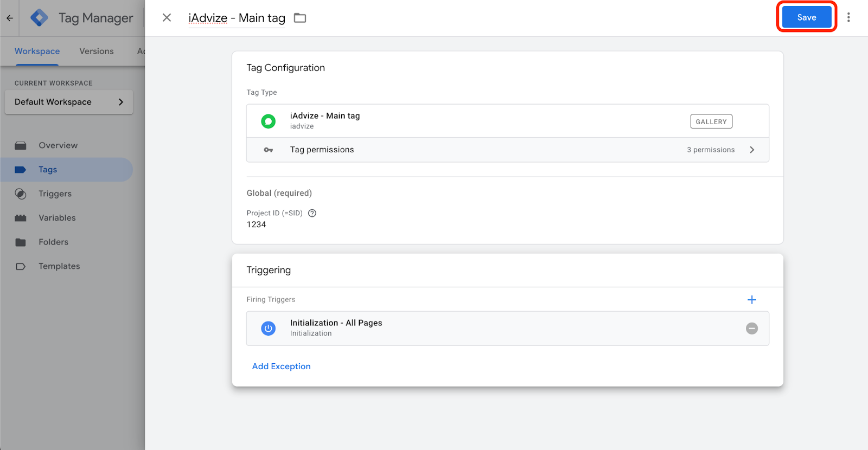
Task: Click the GALLERY badge
Action: pyautogui.click(x=711, y=121)
